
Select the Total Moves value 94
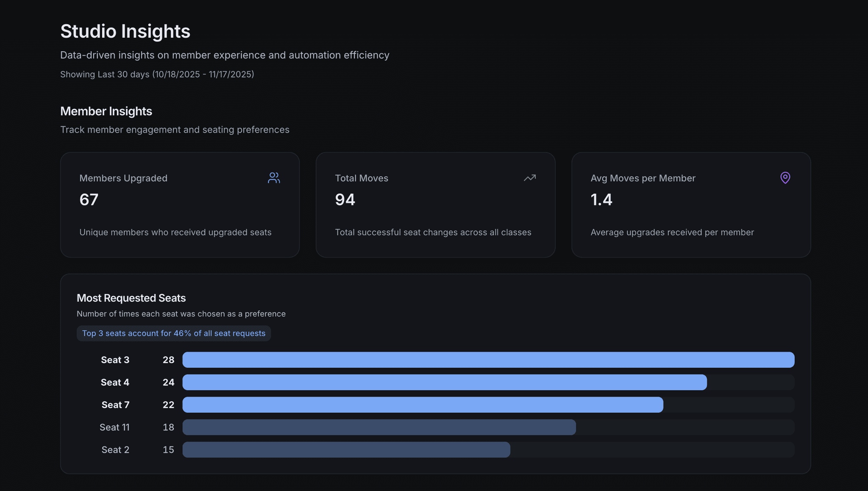pyautogui.click(x=345, y=200)
